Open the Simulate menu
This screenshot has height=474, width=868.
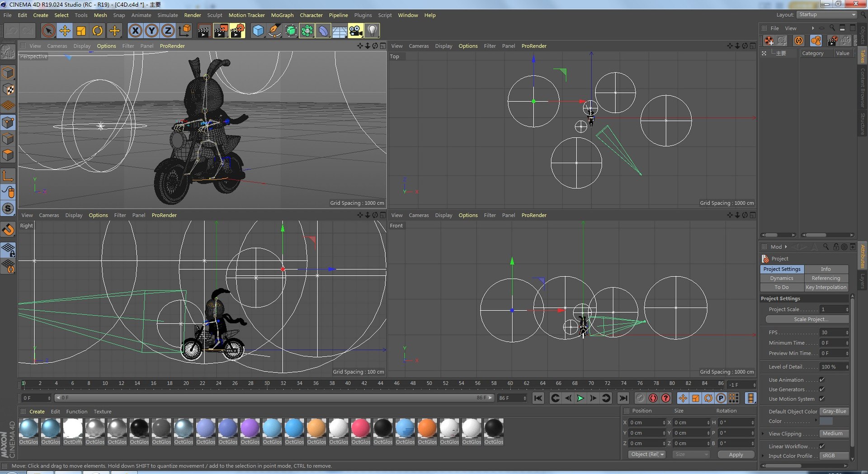click(168, 15)
